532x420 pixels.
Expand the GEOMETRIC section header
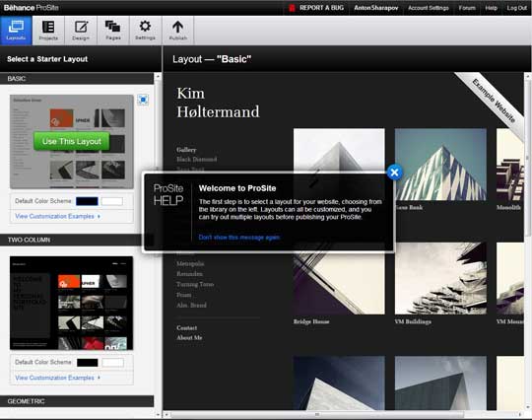click(77, 401)
